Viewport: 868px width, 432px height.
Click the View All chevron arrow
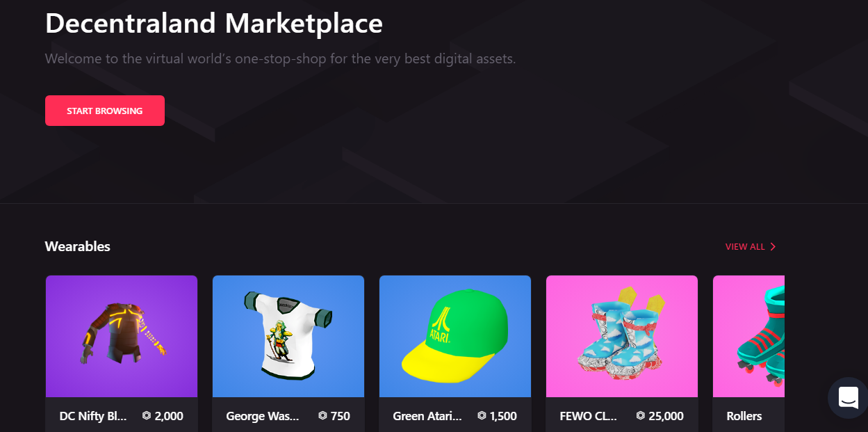(773, 247)
